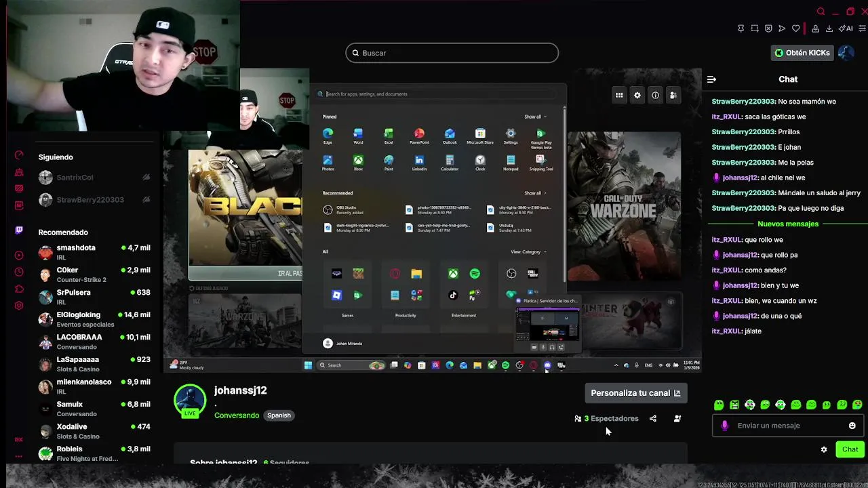868x488 pixels.
Task: Open recommended channel LaSapaaaaa
Action: [x=94, y=364]
